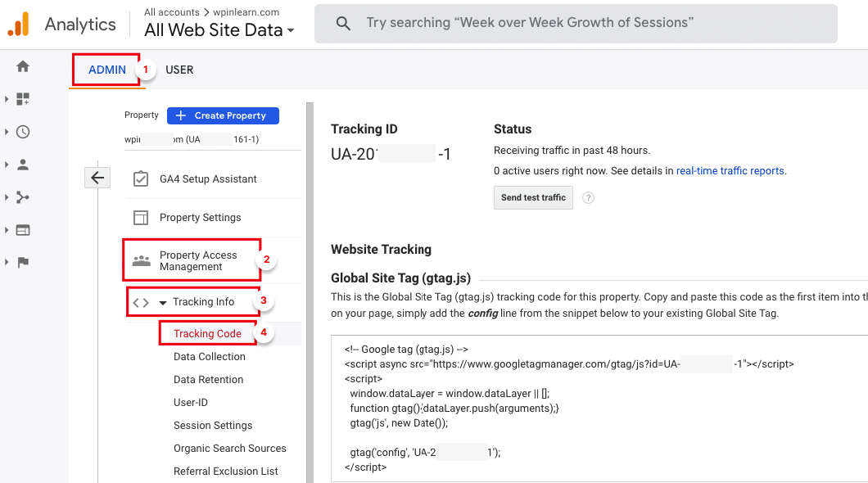868x483 pixels.
Task: Open the Behavior icon in sidebar
Action: coord(23,230)
